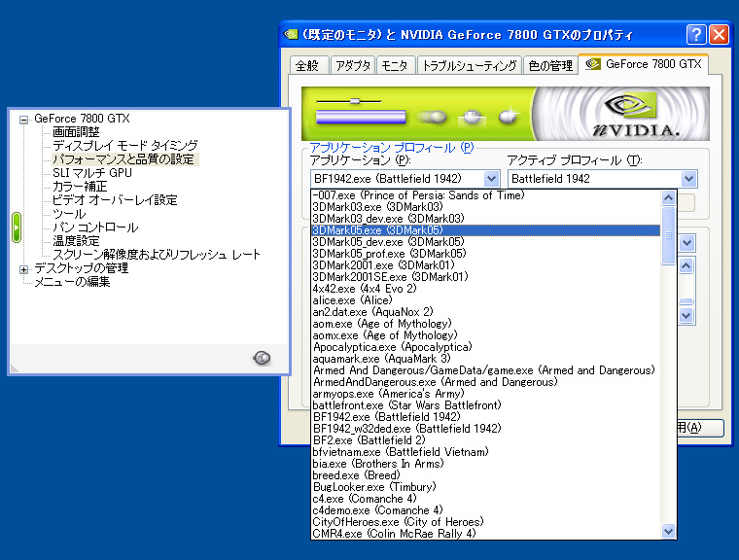The image size is (739, 560).
Task: Select 温度設定 tree item
Action: click(76, 241)
